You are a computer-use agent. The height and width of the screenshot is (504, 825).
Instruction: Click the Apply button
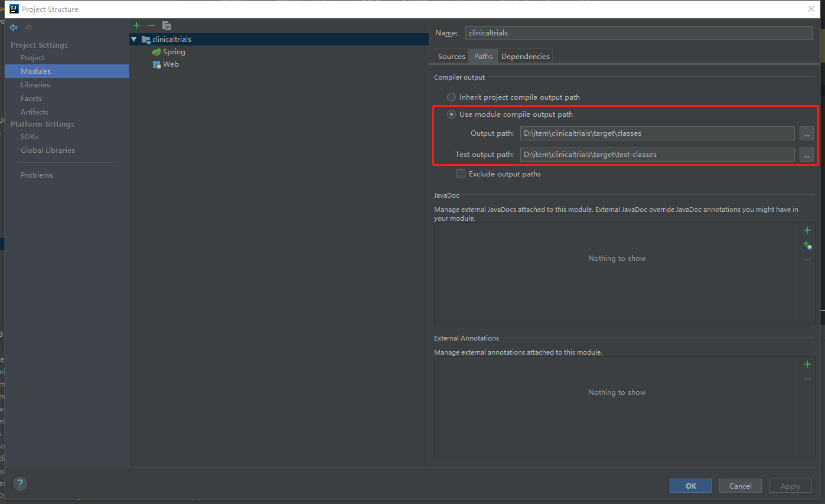[x=790, y=486]
